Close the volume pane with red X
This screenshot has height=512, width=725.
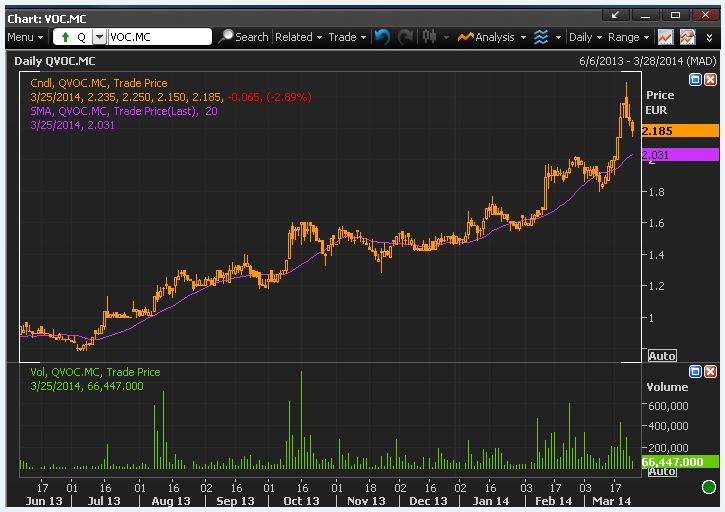click(711, 371)
